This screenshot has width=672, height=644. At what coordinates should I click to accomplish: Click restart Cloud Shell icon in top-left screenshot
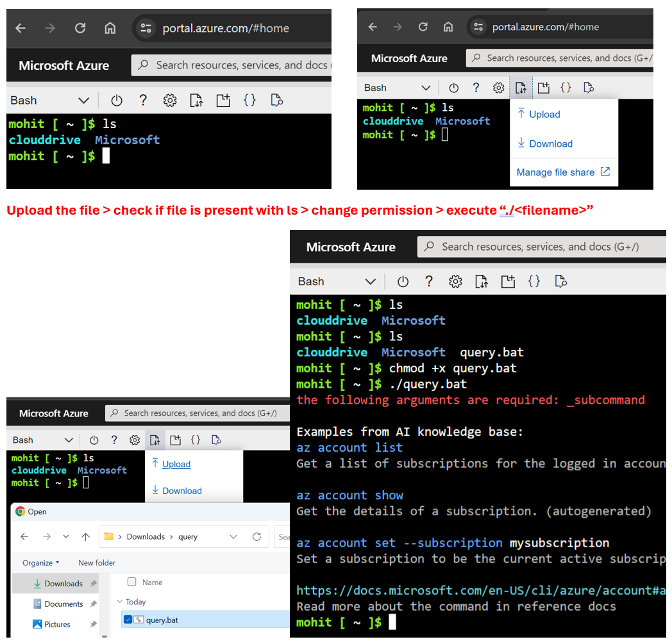click(x=117, y=101)
